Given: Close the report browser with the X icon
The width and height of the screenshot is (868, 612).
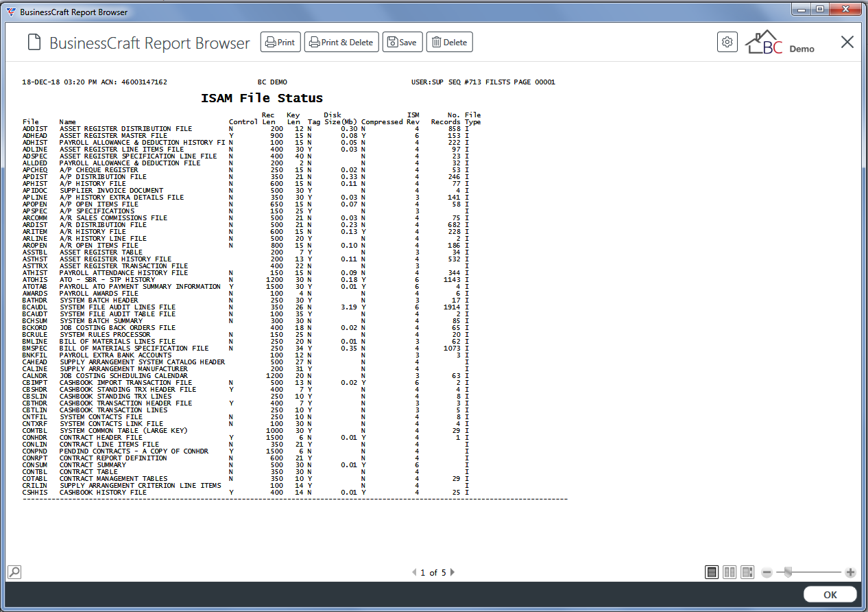Looking at the screenshot, I should pos(847,43).
